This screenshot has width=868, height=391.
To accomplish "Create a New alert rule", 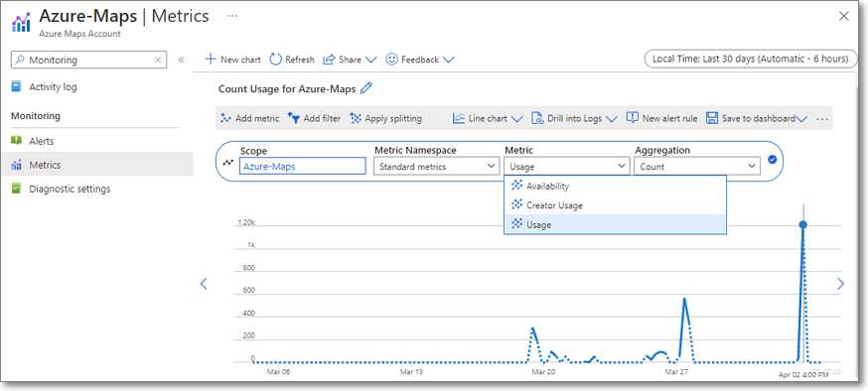I will (661, 118).
